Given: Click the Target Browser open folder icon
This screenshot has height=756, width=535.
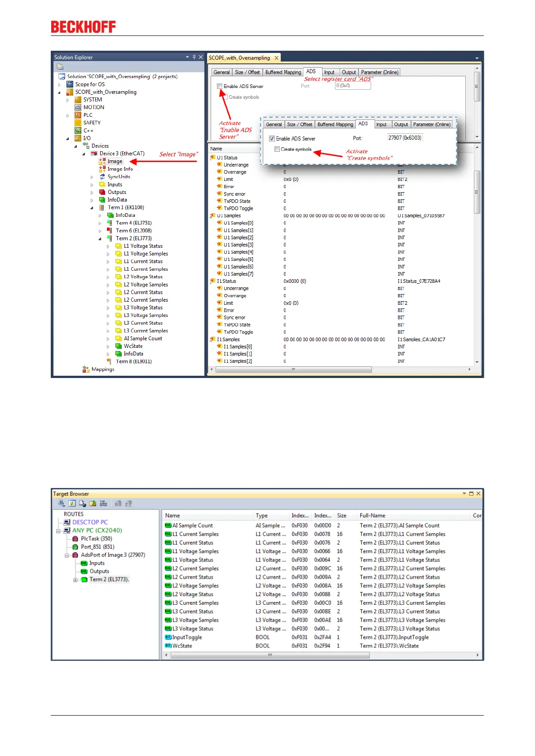Looking at the screenshot, I should pyautogui.click(x=93, y=503).
